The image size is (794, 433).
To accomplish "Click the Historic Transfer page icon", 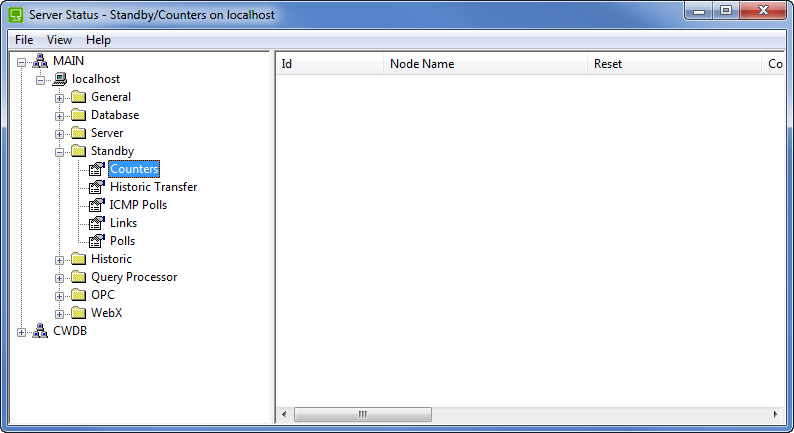I will point(97,187).
